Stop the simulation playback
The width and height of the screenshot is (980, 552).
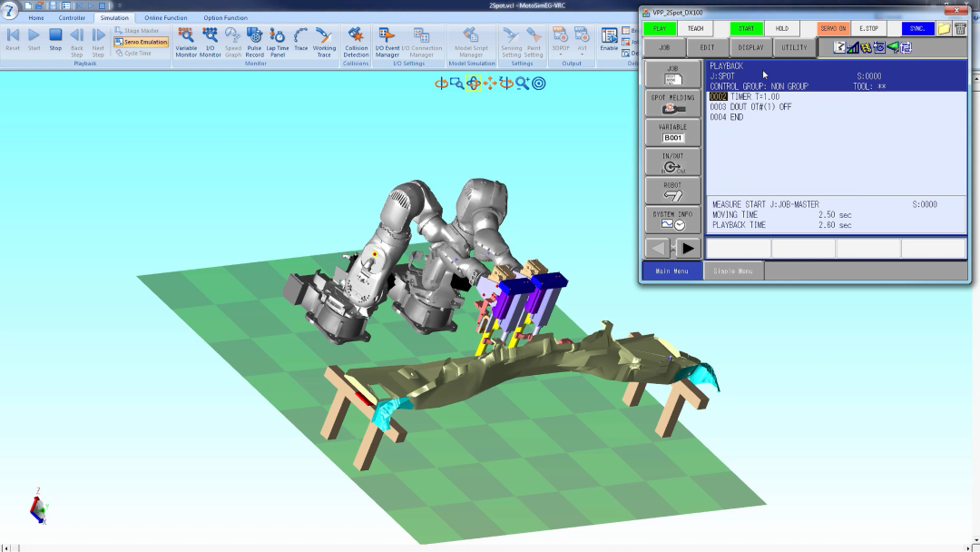55,39
